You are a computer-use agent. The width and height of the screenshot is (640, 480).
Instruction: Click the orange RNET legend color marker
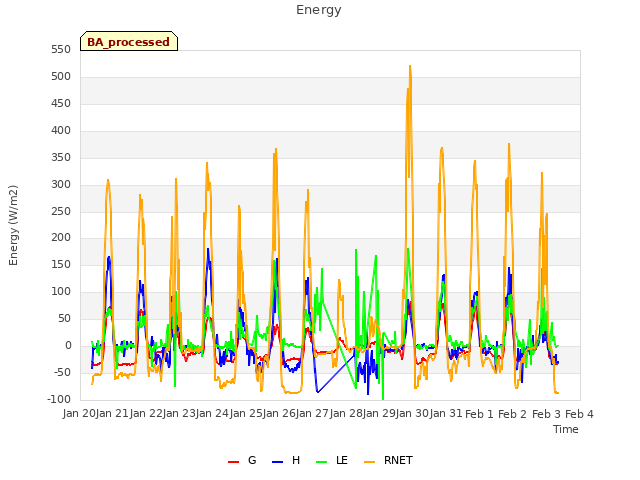(x=369, y=462)
